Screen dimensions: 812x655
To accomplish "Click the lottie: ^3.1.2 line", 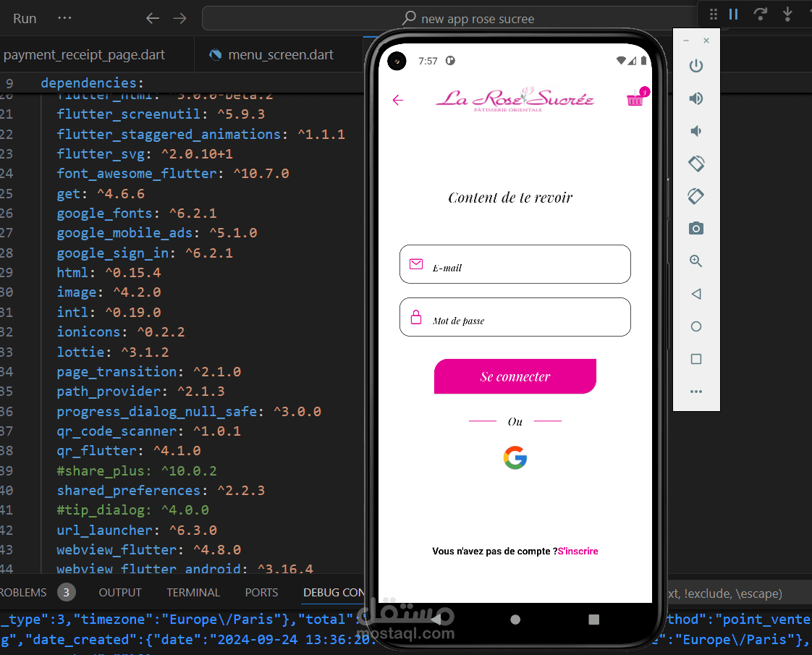I will click(112, 352).
